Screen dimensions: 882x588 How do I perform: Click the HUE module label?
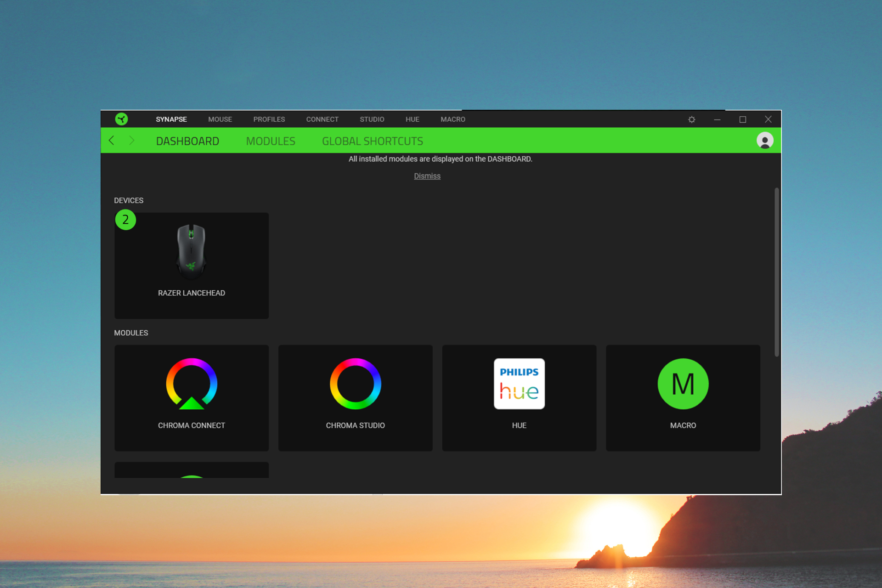(x=519, y=425)
